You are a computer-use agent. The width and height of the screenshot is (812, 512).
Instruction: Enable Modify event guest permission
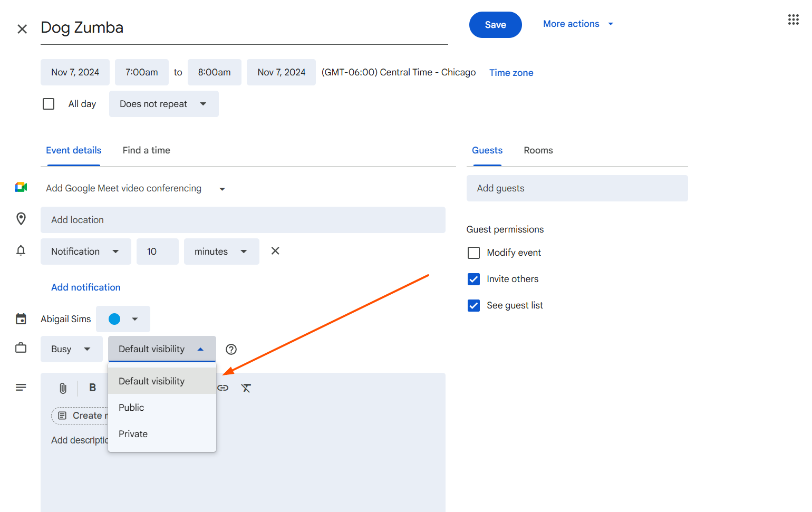(474, 253)
